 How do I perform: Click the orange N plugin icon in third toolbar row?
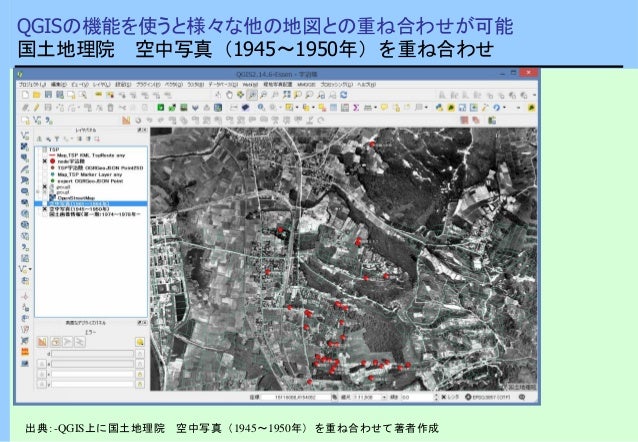[126, 120]
